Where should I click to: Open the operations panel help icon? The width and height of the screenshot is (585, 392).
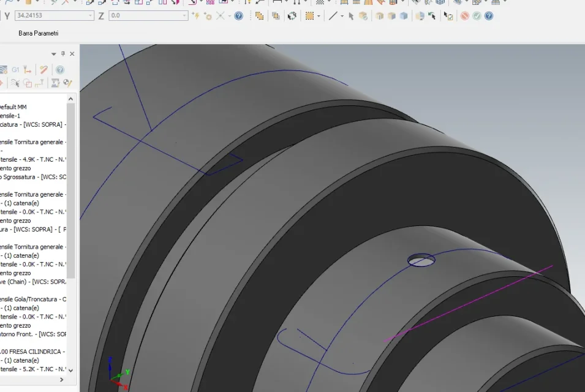point(60,70)
